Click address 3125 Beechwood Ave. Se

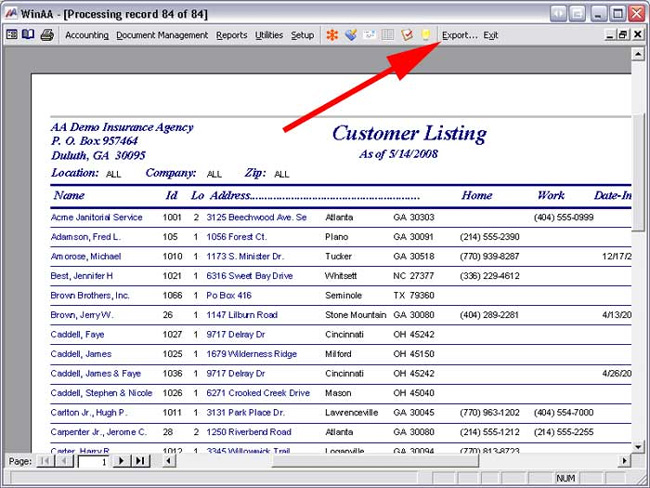tap(257, 217)
